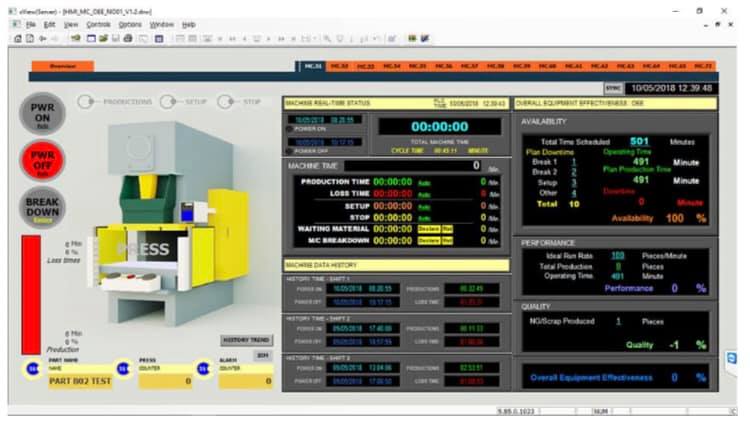750x423 pixels.
Task: Click the green arrow connect icon in toolbar
Action: [x=76, y=38]
